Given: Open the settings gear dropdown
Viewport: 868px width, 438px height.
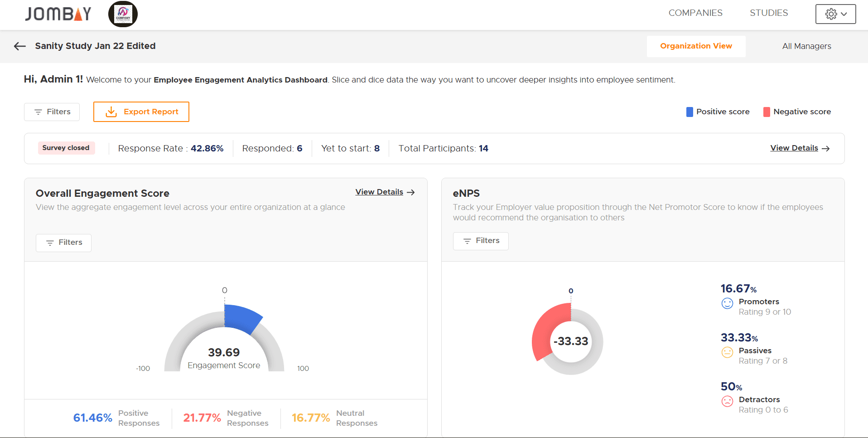Looking at the screenshot, I should [x=835, y=14].
